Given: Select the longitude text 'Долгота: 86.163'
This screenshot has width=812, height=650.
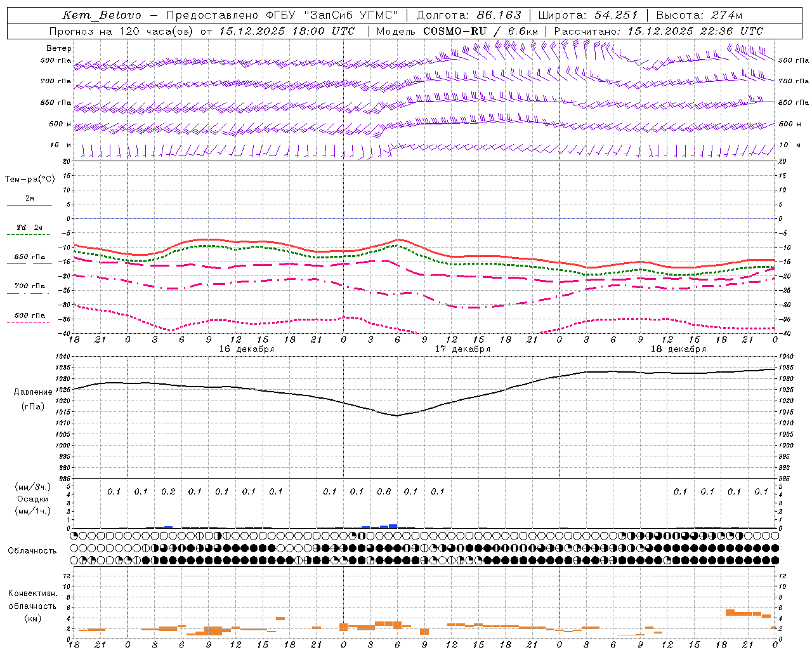Looking at the screenshot, I should click(469, 15).
